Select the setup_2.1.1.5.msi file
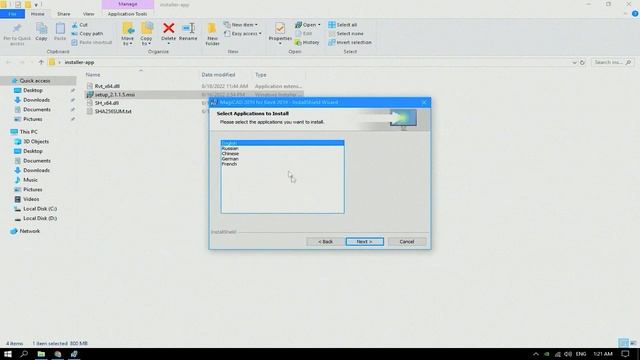Image resolution: width=640 pixels, height=360 pixels. click(115, 95)
